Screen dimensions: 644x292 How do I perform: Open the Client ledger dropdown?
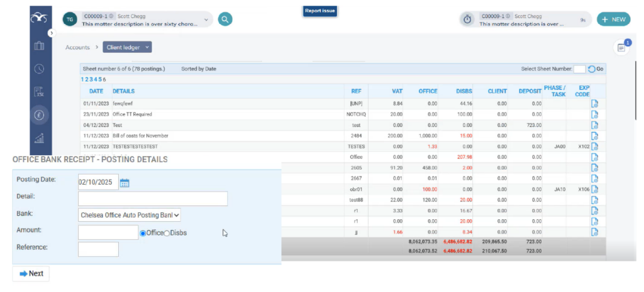pos(127,47)
